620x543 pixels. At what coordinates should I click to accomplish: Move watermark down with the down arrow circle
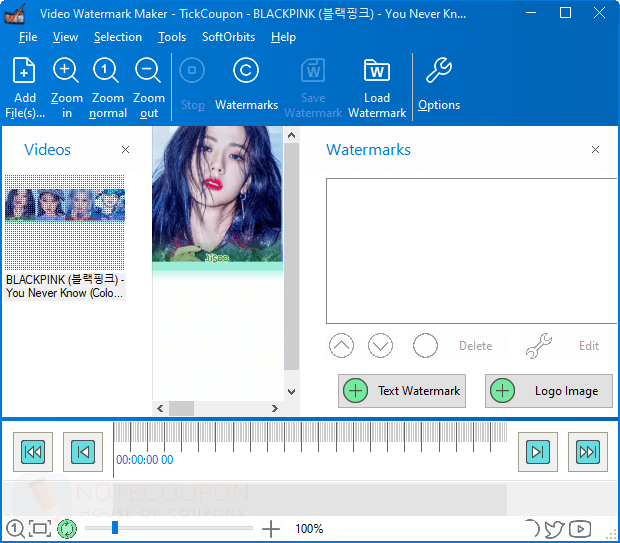click(x=380, y=345)
